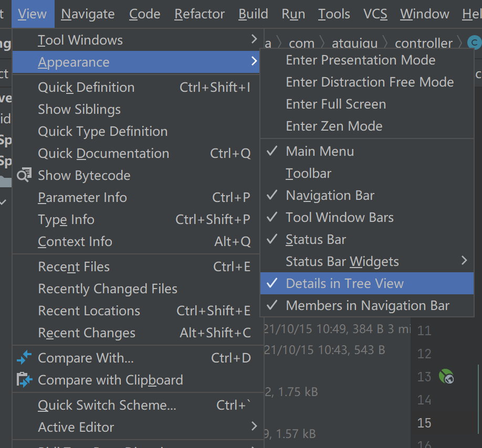The height and width of the screenshot is (448, 482).
Task: Open the Refactor menu
Action: [200, 14]
